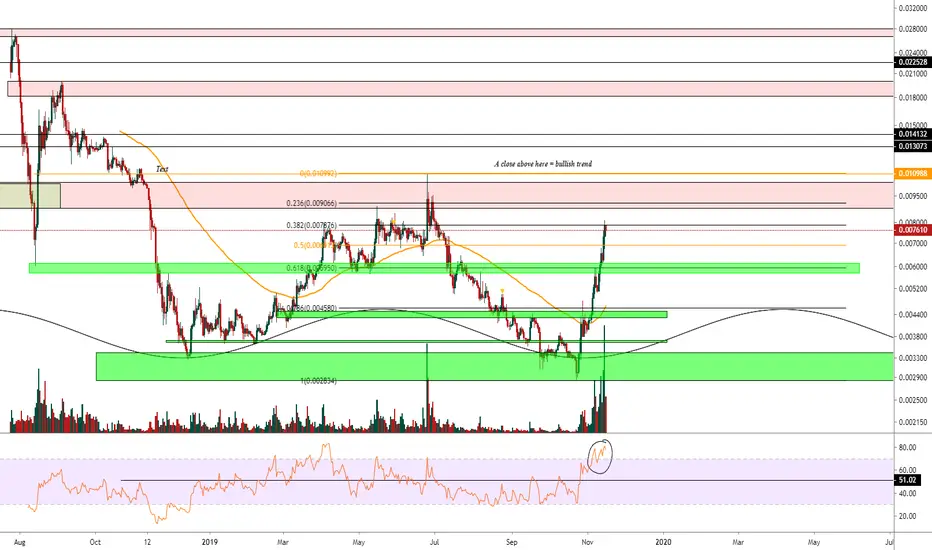Screen dimensions: 932x550
Task: Click the 0.009500 price axis tick
Action: click(x=912, y=196)
